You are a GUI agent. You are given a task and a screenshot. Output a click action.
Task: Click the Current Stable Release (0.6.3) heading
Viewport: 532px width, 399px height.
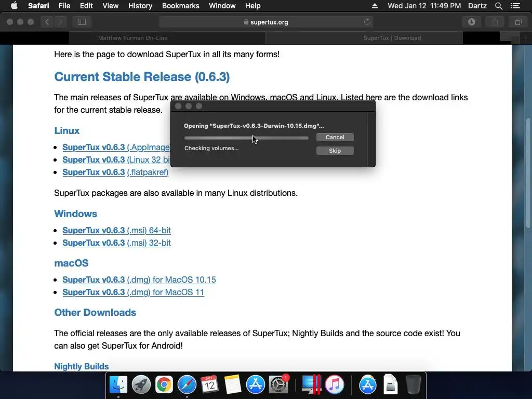pos(142,77)
